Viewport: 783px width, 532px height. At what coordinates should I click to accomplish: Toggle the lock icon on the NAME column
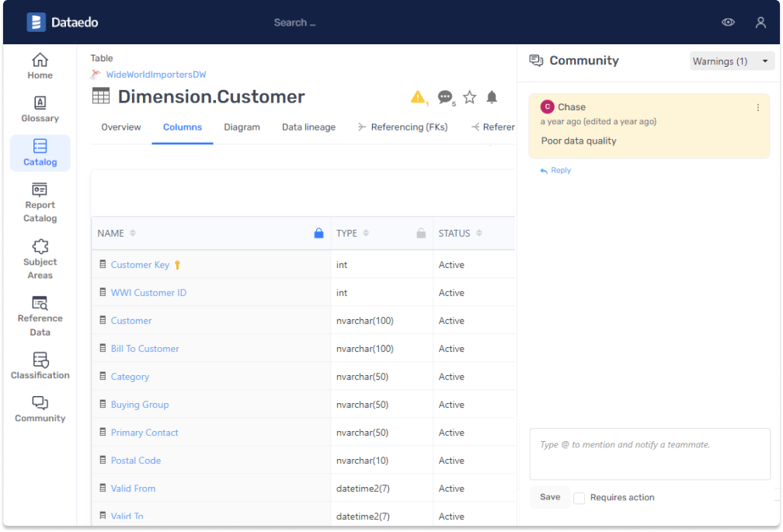click(318, 232)
